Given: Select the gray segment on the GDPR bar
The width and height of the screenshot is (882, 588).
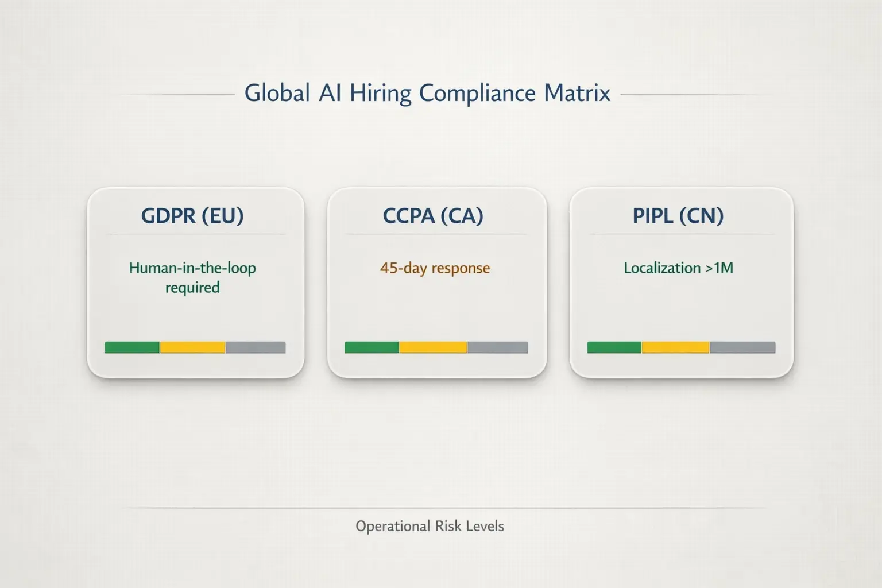Looking at the screenshot, I should click(x=255, y=347).
